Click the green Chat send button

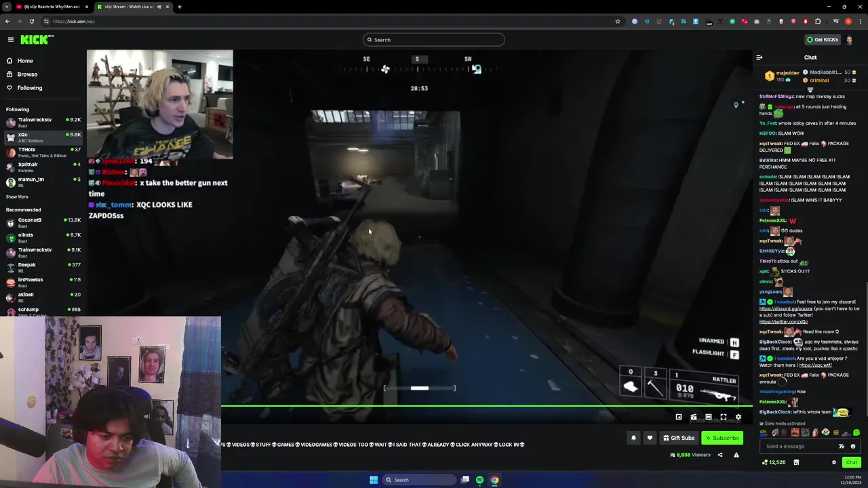tap(851, 462)
